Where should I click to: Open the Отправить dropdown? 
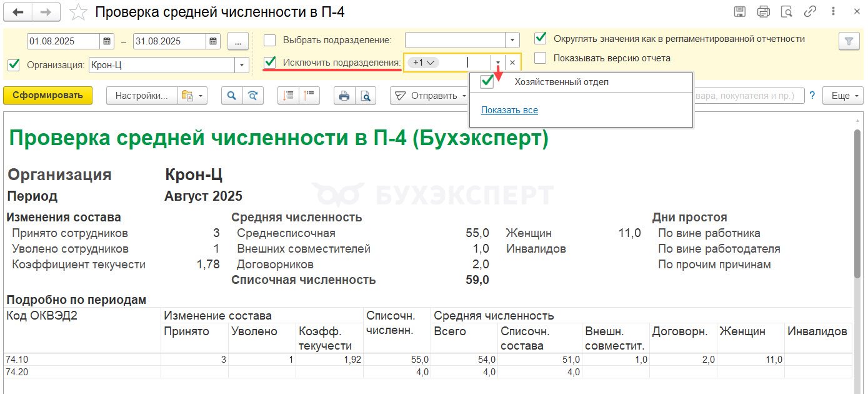click(431, 96)
